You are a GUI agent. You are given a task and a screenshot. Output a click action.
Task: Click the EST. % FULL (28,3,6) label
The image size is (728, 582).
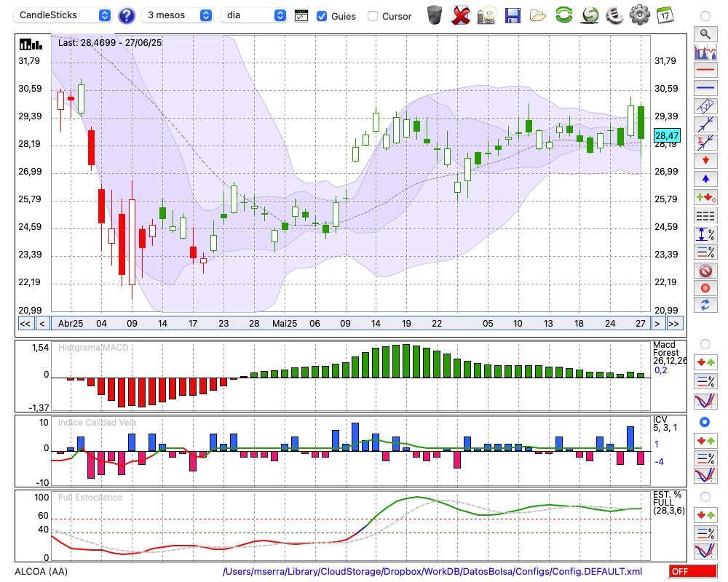pos(668,503)
